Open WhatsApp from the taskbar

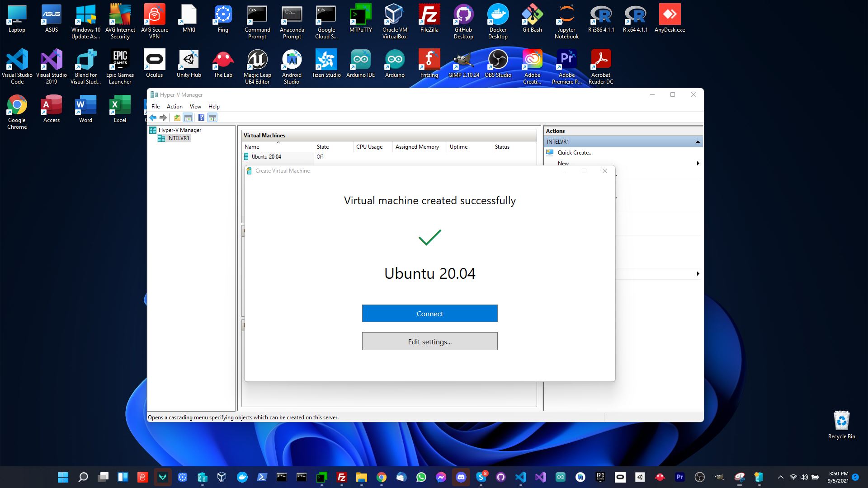point(421,477)
